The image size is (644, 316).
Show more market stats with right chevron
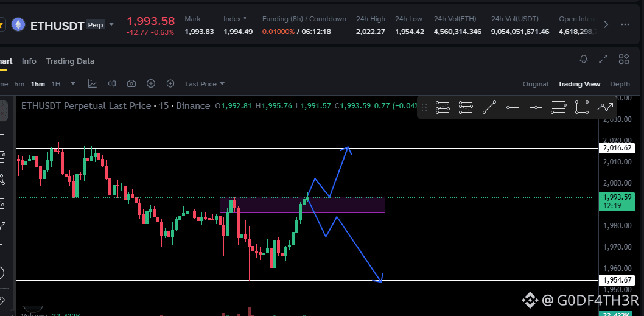click(x=606, y=24)
